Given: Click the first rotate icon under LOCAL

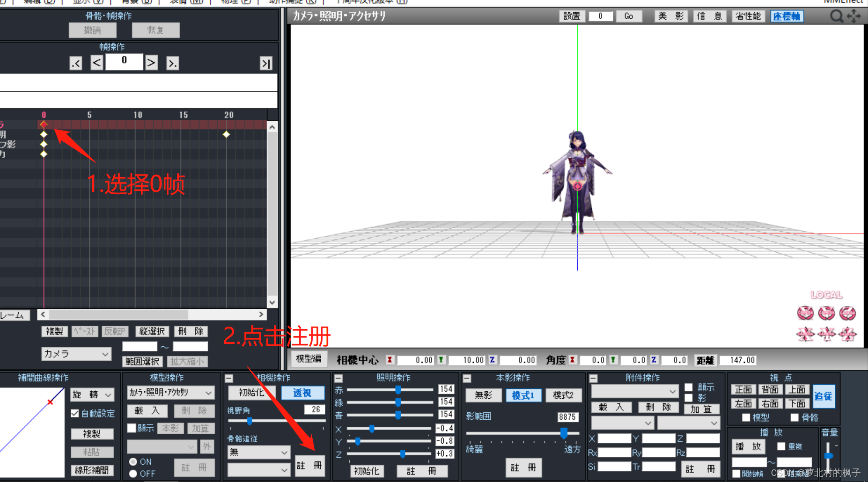Looking at the screenshot, I should tap(805, 313).
